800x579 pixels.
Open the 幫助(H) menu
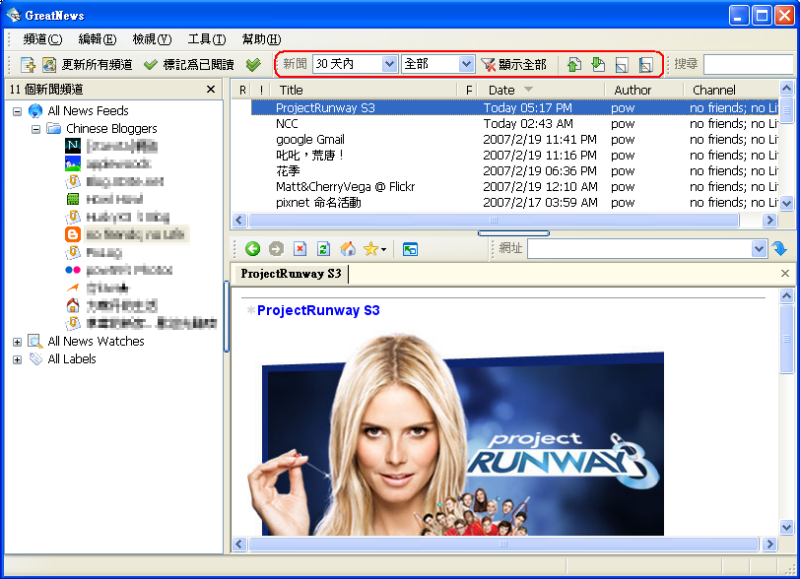click(x=261, y=39)
